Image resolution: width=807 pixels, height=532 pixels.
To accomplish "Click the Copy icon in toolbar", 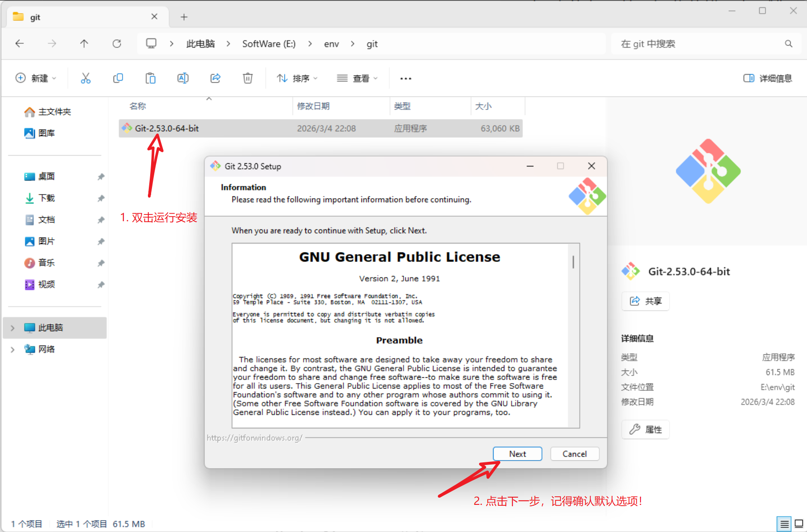I will click(x=118, y=78).
